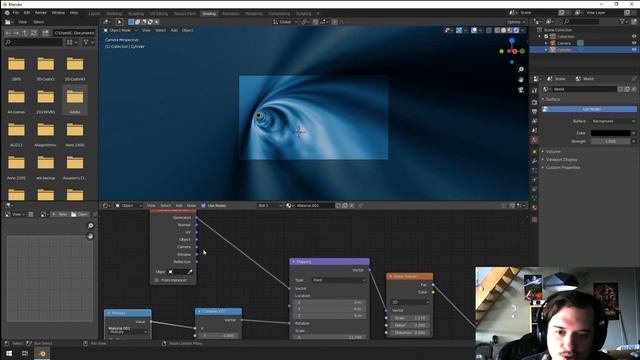Click the image editor pan icon
Image resolution: width=640 pixels, height=360 pixels.
(x=91, y=236)
